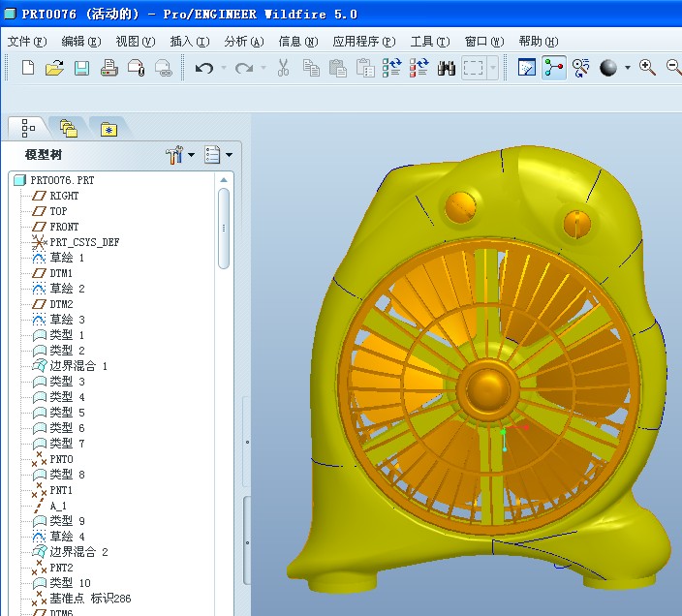This screenshot has width=682, height=616.
Task: Switch to the Folder Browser navigator tab
Action: point(69,128)
